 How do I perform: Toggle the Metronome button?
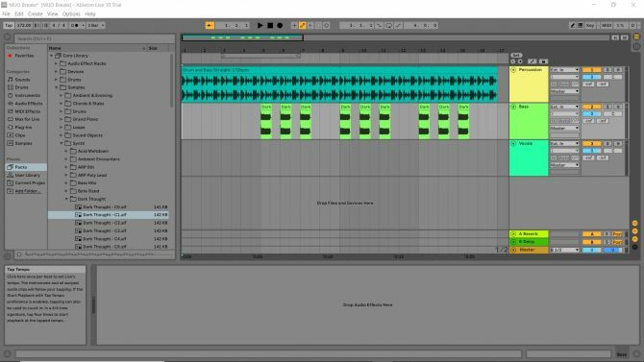[x=75, y=26]
